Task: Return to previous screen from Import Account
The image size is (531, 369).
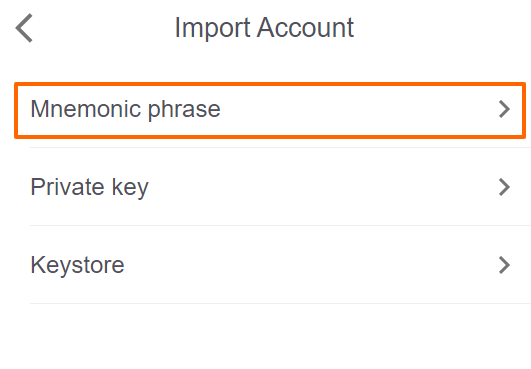Action: coord(24,28)
